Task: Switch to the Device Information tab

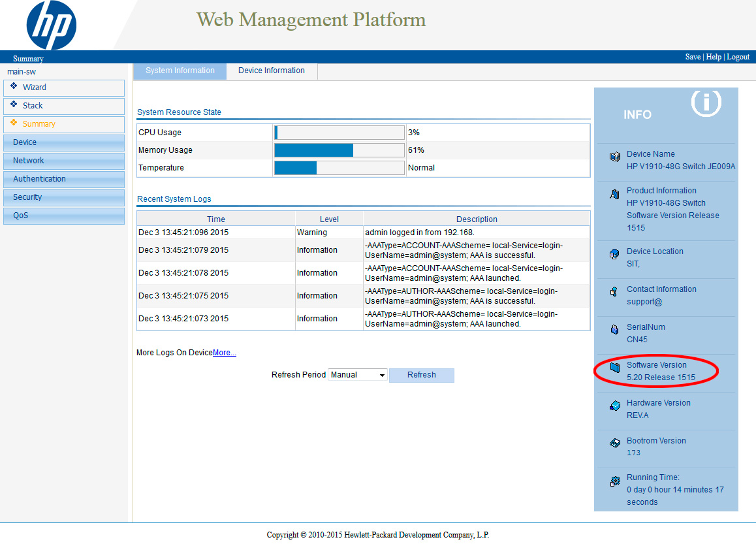Action: [272, 71]
